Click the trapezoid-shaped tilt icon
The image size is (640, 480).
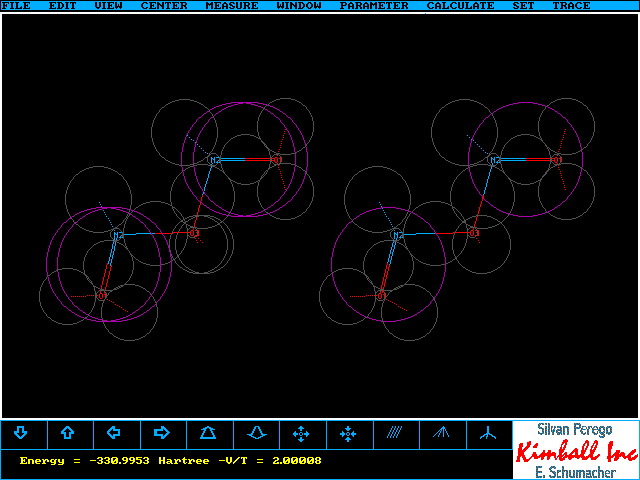tap(208, 434)
